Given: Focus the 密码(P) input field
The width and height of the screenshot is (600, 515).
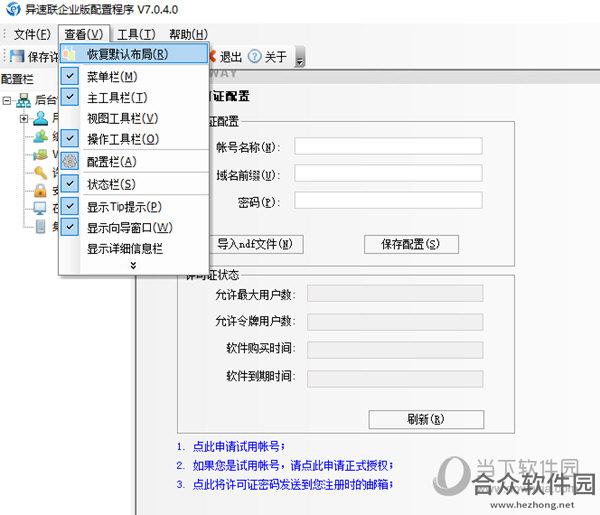Looking at the screenshot, I should [388, 200].
